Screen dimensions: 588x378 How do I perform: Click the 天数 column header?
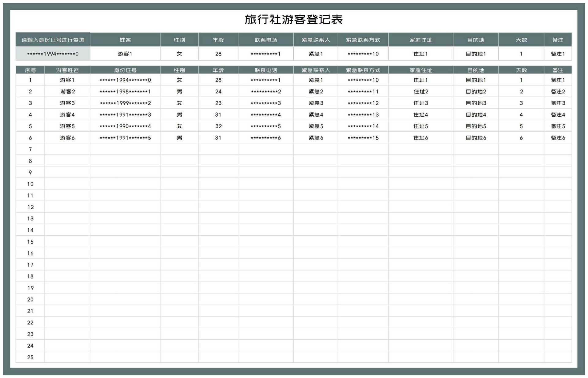521,39
